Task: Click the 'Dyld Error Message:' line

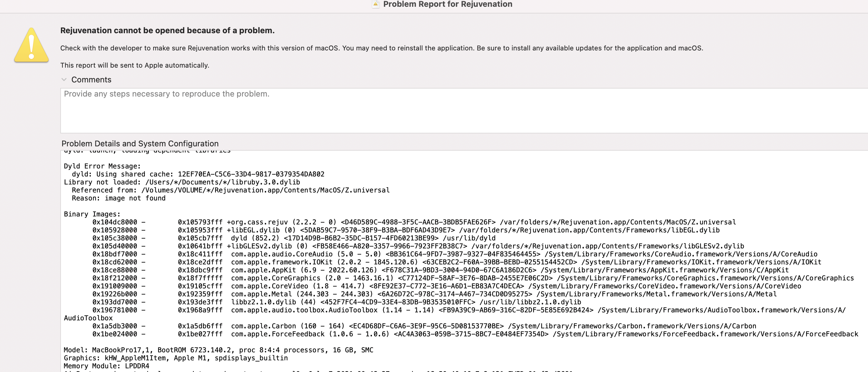Action: point(102,166)
